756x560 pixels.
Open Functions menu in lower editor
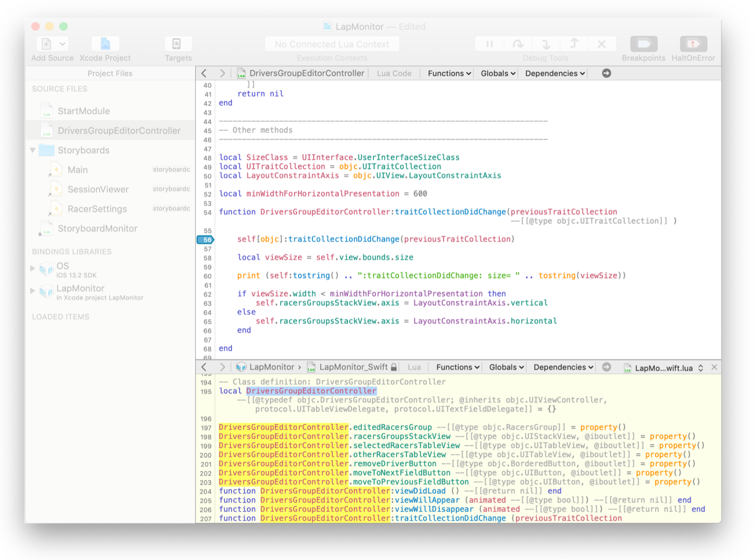pos(458,367)
